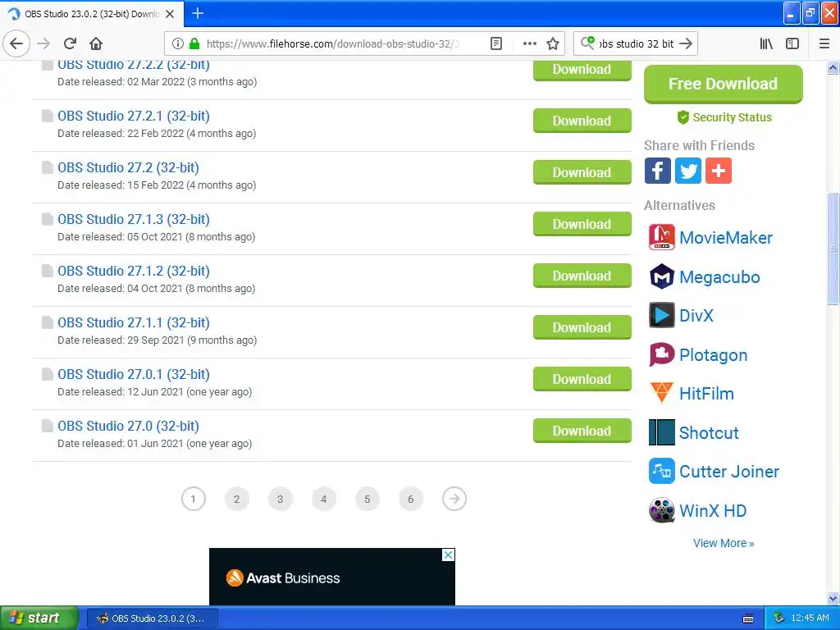Download OBS Studio 27.2.1 (32-bit)

coord(582,121)
